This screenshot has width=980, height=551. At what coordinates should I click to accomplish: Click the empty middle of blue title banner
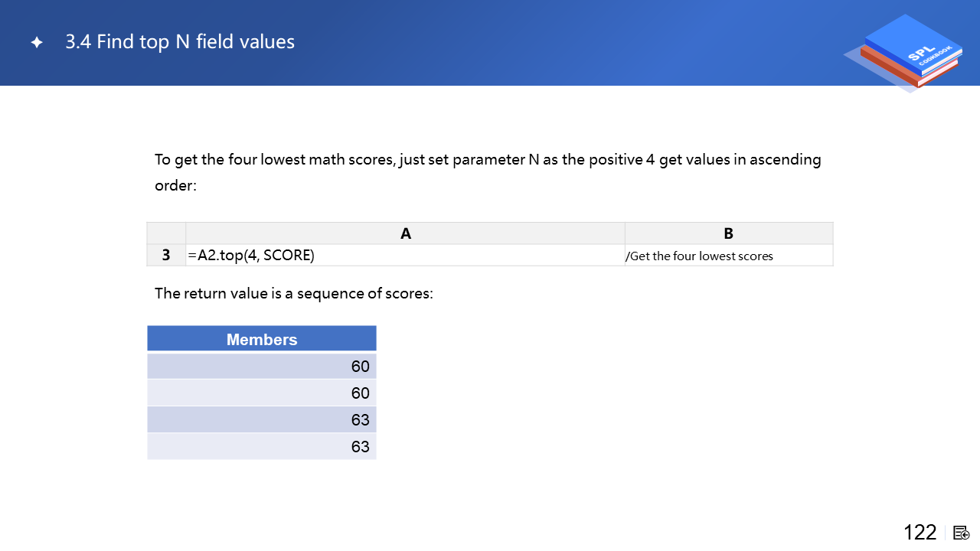click(x=536, y=43)
